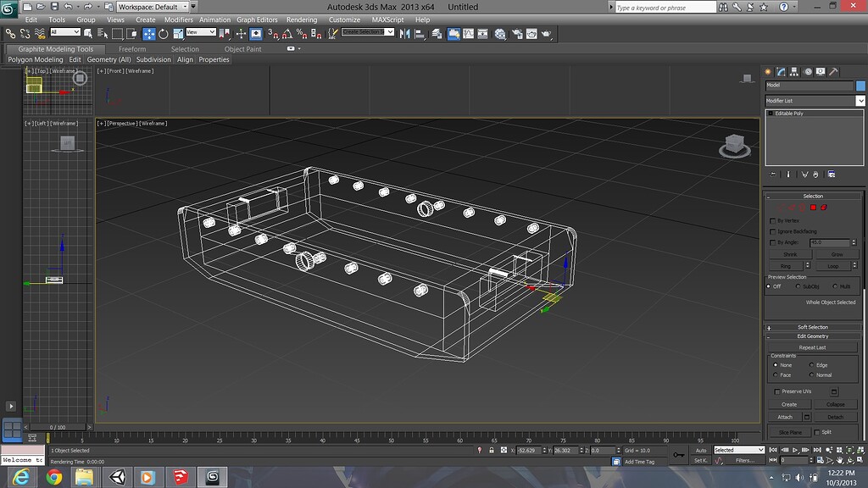Select the SubObj preview selection radio button
868x488 pixels.
[x=797, y=286]
